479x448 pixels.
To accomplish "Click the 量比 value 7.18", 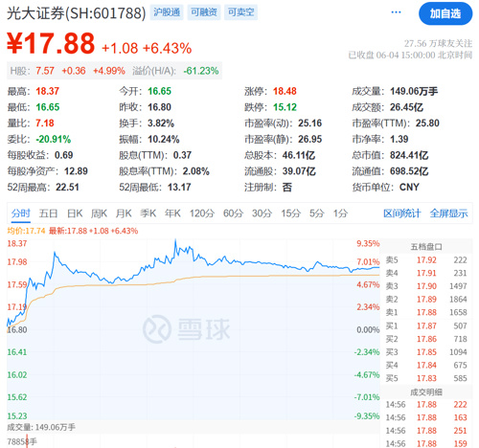I will (45, 123).
